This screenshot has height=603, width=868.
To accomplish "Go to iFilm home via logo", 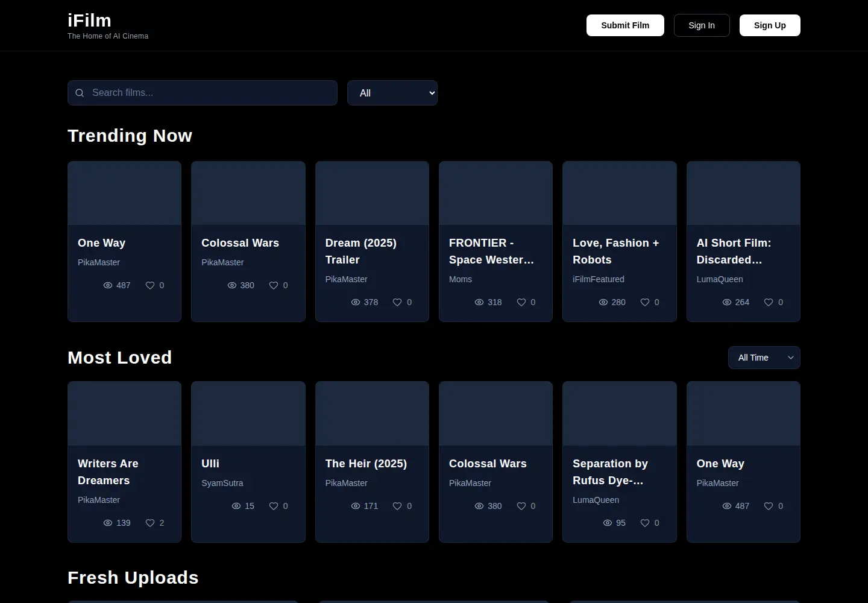I will point(89,21).
